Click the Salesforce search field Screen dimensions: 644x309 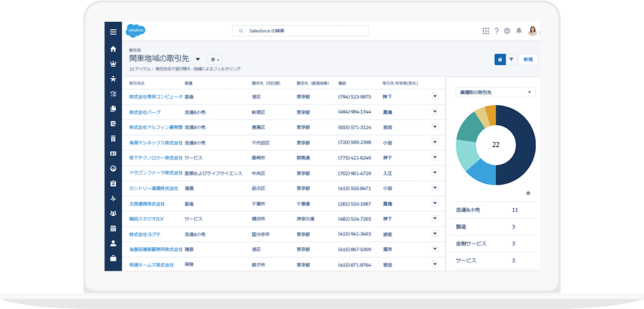pos(301,31)
